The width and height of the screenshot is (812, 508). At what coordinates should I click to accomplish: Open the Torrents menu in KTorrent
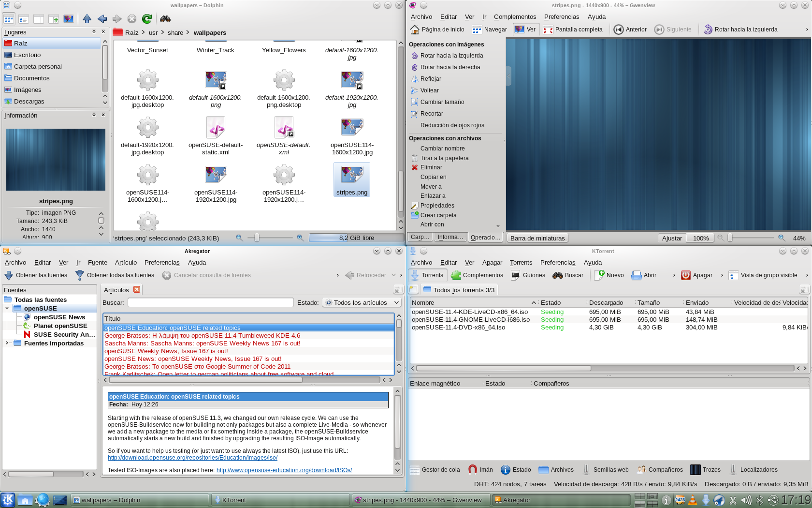click(x=521, y=263)
